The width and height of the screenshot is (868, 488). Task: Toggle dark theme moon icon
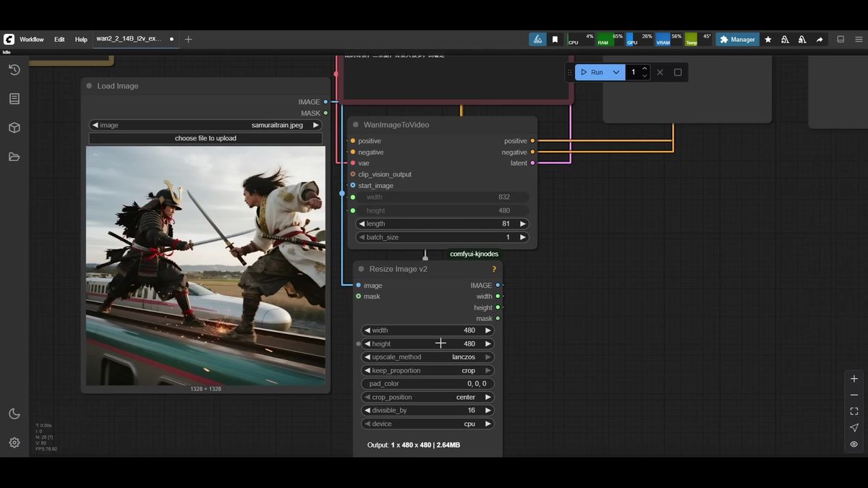14,414
